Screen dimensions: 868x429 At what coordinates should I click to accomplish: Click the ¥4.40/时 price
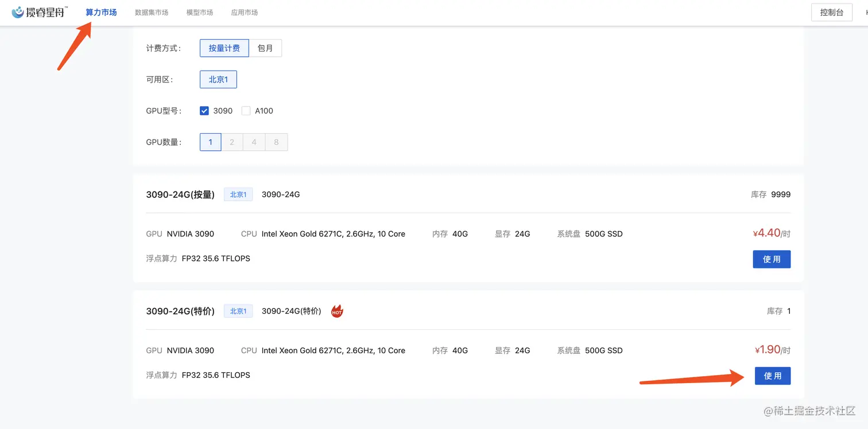(772, 233)
